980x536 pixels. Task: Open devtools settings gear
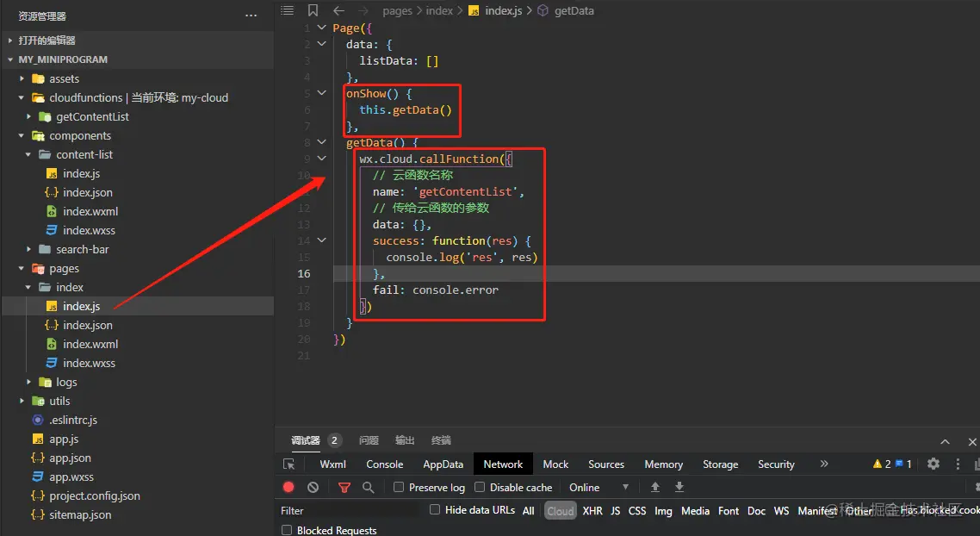[933, 464]
